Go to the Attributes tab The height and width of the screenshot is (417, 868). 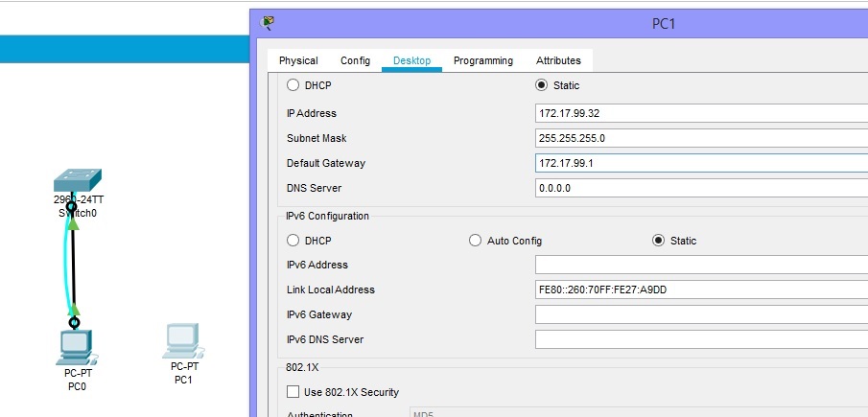[x=558, y=60]
